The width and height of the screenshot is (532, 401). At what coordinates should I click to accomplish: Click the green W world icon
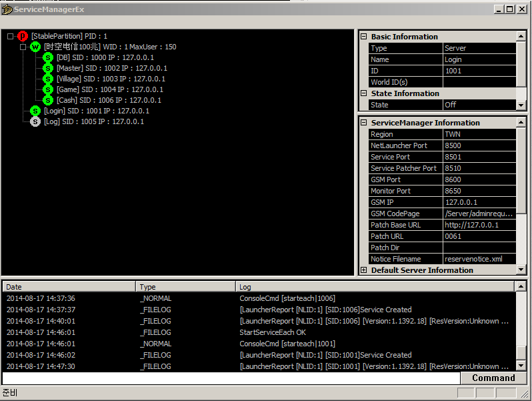pyautogui.click(x=35, y=47)
